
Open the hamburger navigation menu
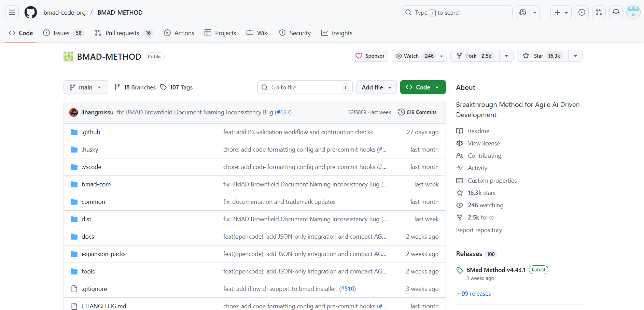12,13
